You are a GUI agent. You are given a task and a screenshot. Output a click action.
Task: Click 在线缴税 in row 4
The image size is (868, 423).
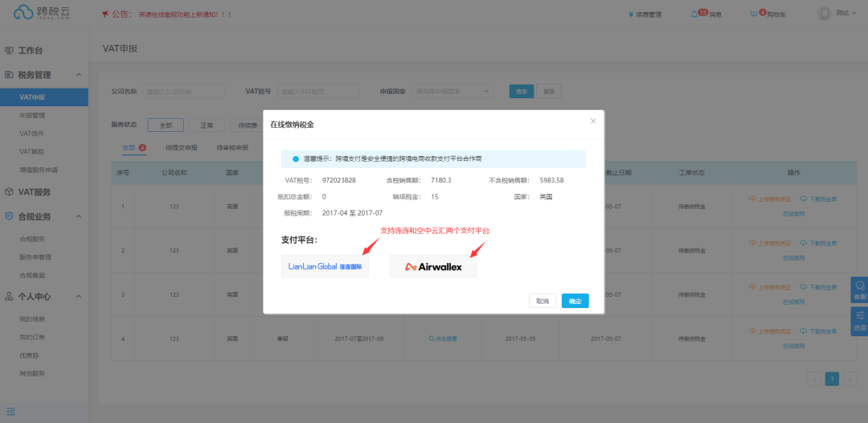pos(793,346)
